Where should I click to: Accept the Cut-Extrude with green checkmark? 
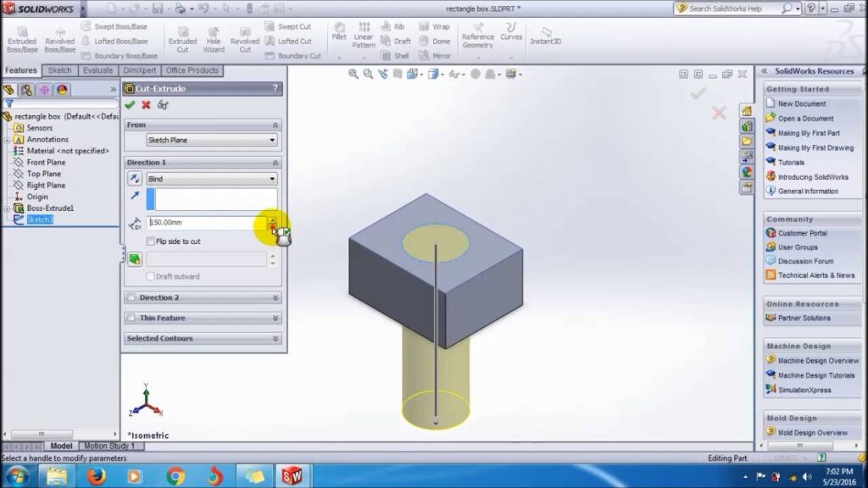coord(130,104)
